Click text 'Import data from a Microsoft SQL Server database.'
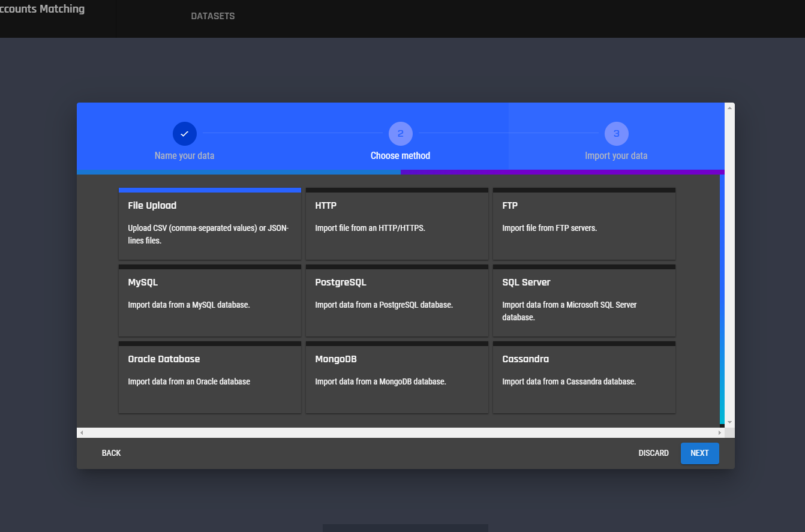Image resolution: width=805 pixels, height=532 pixels. coord(569,311)
